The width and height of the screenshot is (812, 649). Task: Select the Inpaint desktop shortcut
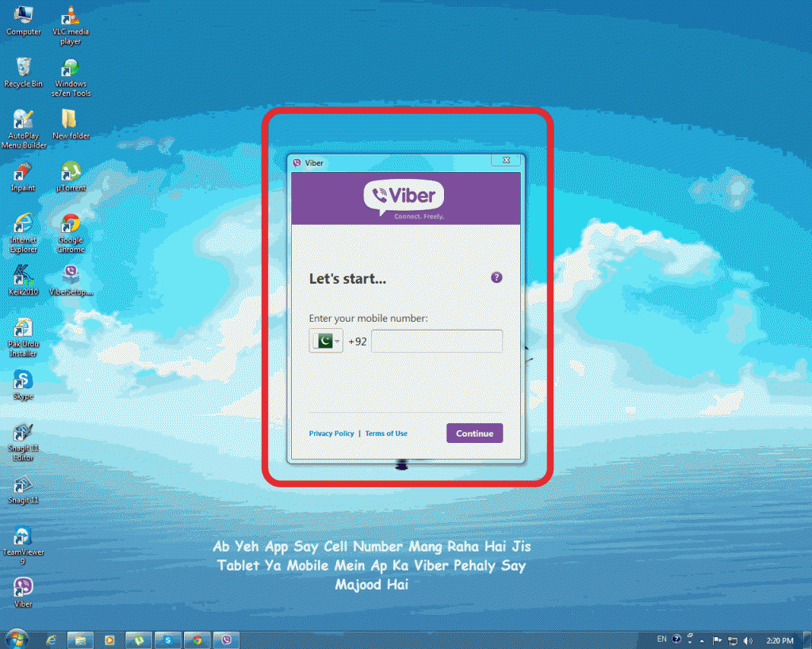(x=23, y=177)
